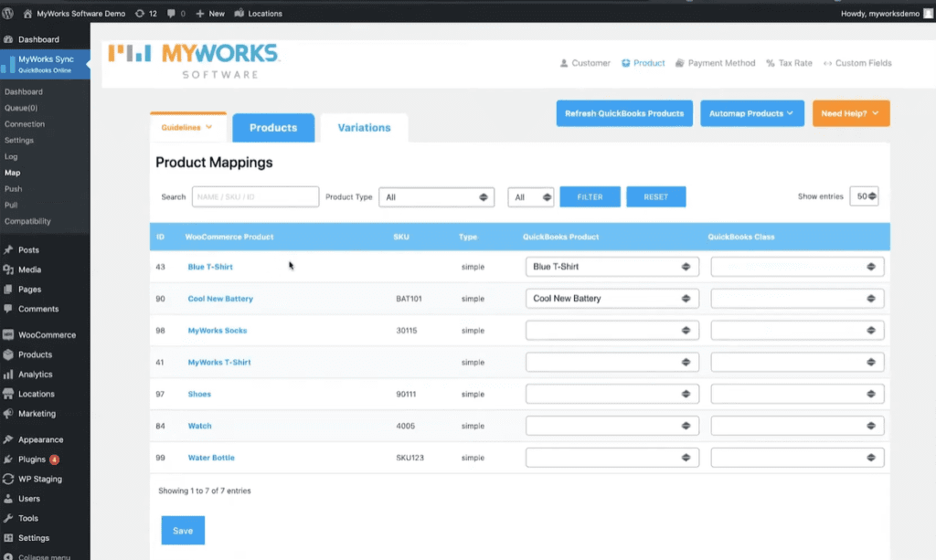Click the MyWorks Software logo
936x560 pixels.
tap(194, 60)
